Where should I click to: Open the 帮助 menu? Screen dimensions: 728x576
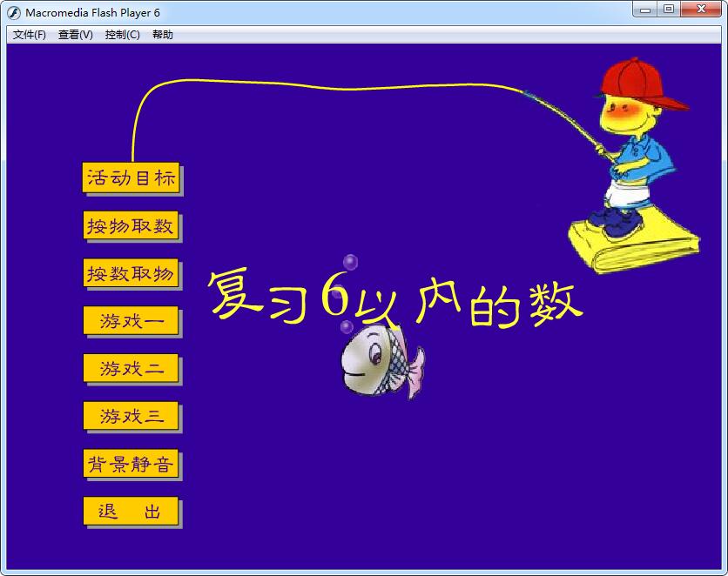coord(163,35)
